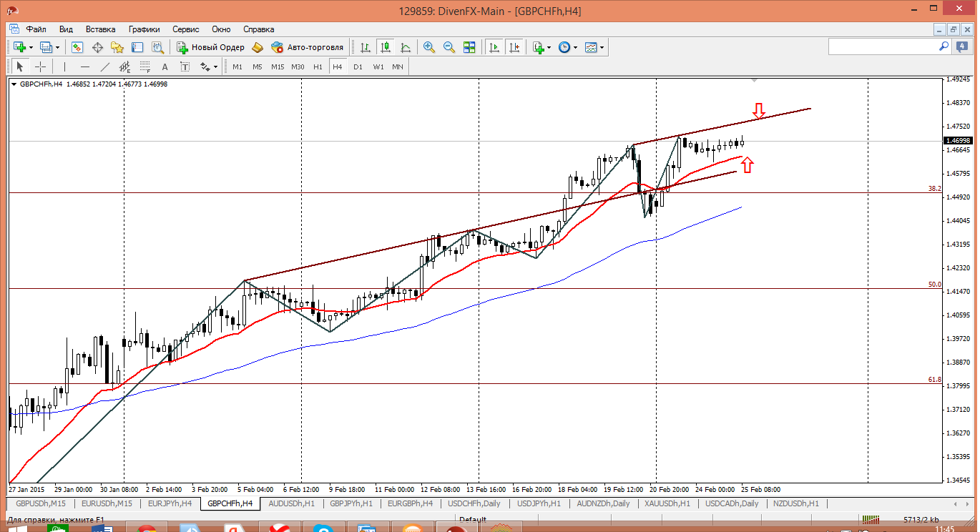Switch to the XAUUSDh,H1 chart tab
The height and width of the screenshot is (532, 980).
point(668,503)
